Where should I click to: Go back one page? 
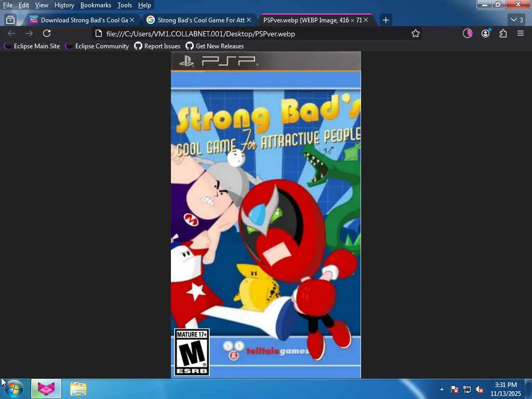click(x=11, y=33)
